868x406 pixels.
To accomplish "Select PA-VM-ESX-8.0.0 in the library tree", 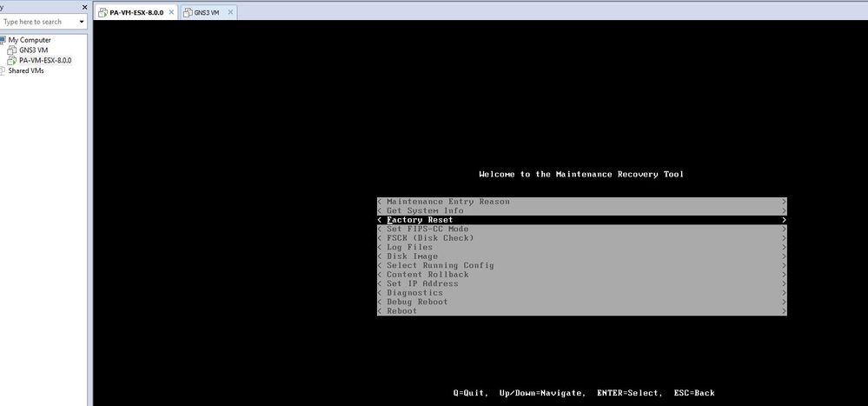I will tap(45, 60).
